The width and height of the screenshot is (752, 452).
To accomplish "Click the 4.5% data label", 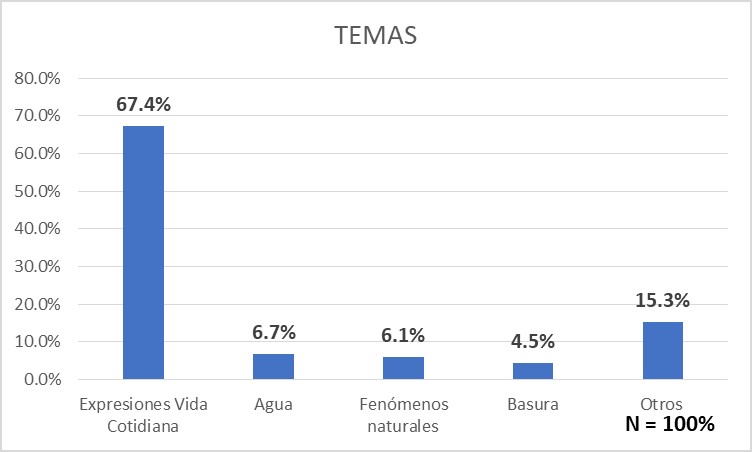I will (534, 342).
